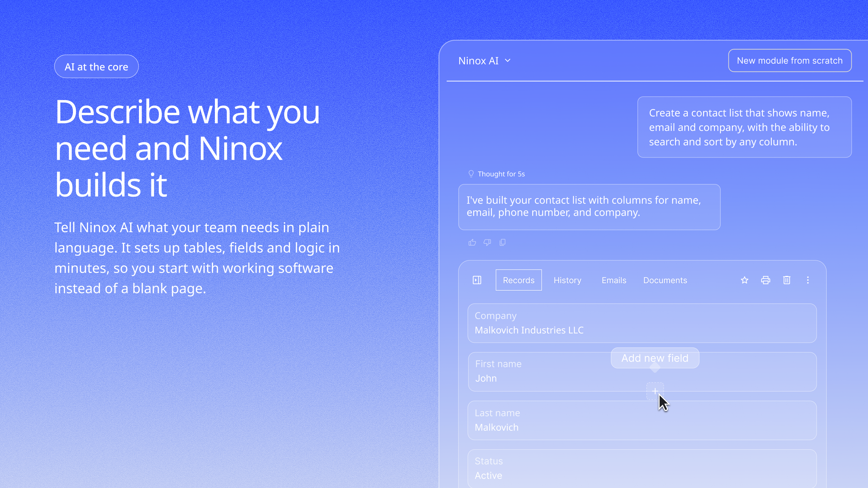Viewport: 868px width, 488px height.
Task: Switch to the History tab
Action: [x=568, y=280]
